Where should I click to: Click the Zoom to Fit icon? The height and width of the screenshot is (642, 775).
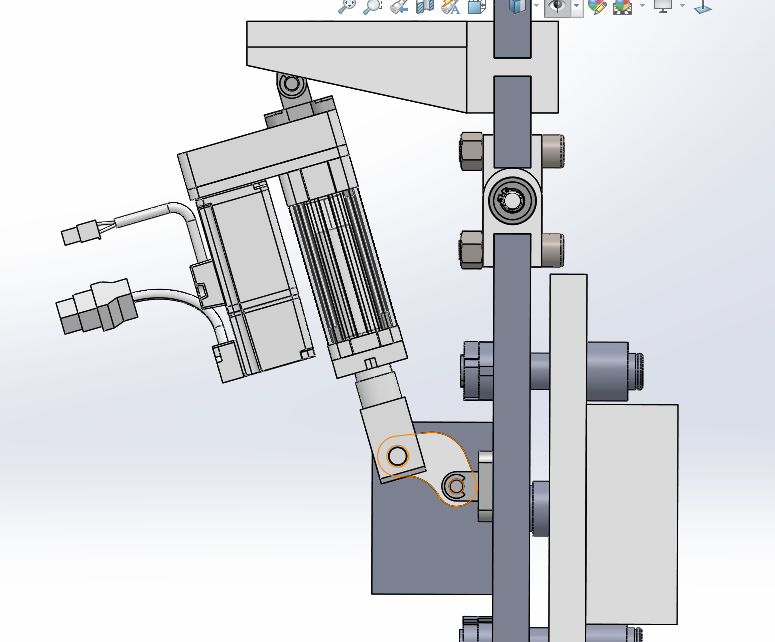click(347, 6)
